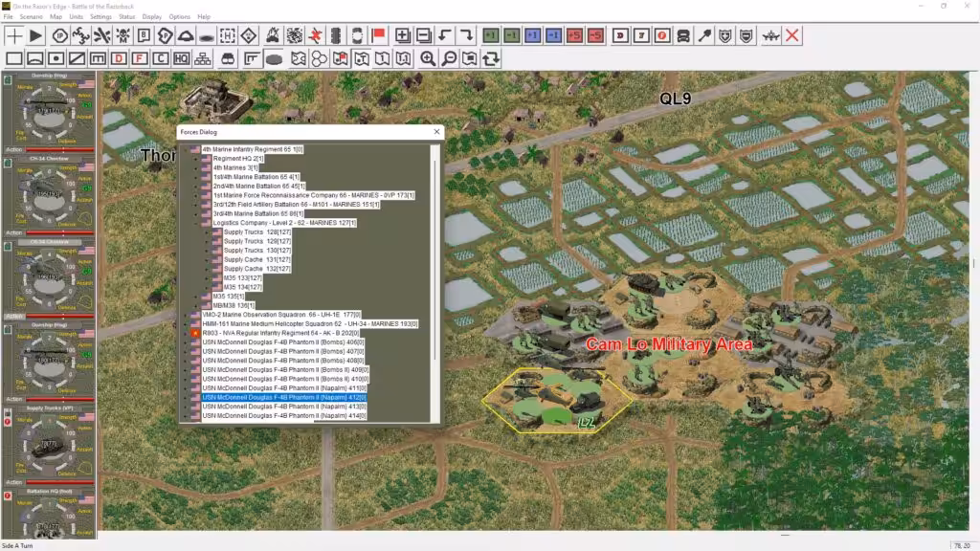Toggle the empty rectangle display button

(13, 58)
